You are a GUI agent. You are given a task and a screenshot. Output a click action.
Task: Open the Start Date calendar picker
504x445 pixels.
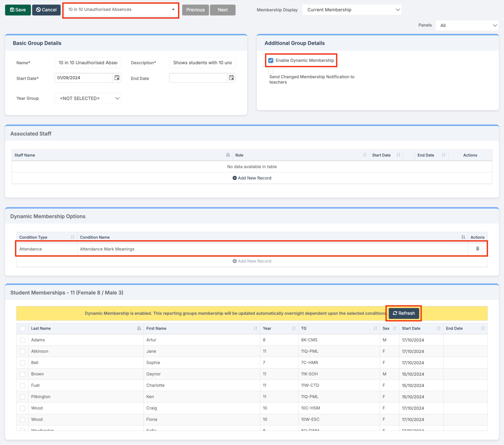pos(117,78)
